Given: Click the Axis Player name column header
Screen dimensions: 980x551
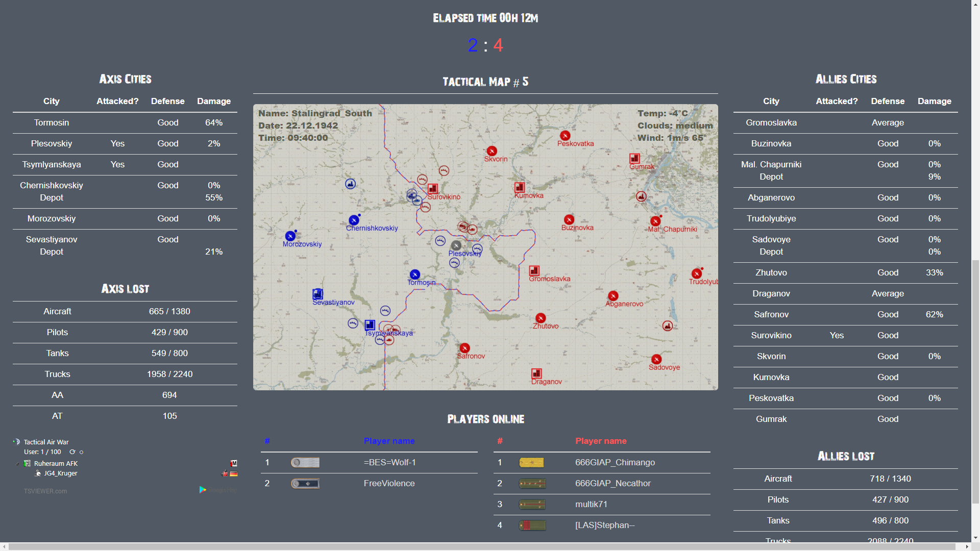Looking at the screenshot, I should pos(389,441).
